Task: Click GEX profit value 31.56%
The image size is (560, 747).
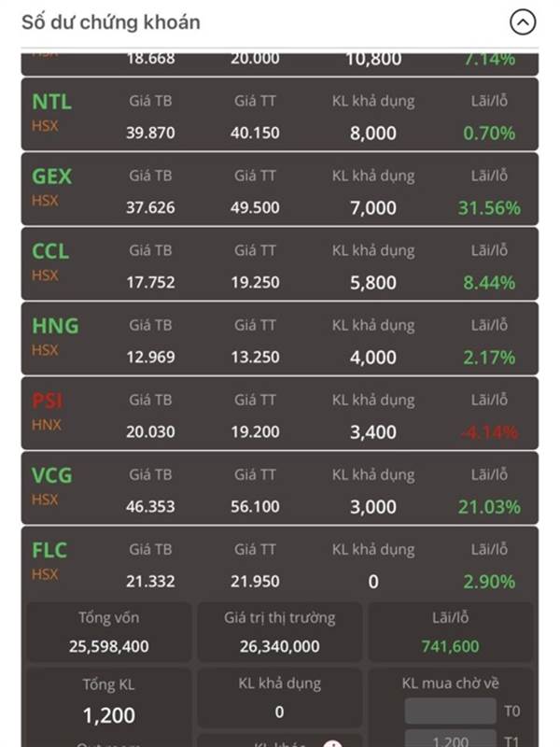Action: [489, 207]
